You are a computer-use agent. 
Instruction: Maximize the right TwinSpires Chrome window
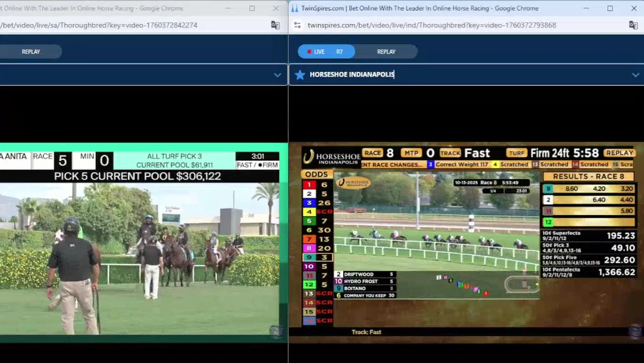point(610,9)
